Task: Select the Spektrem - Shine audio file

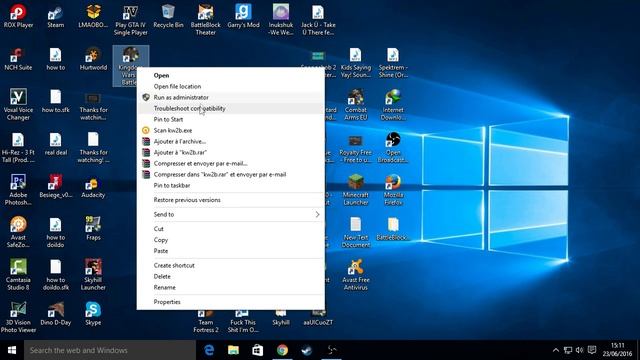Action: click(x=393, y=62)
